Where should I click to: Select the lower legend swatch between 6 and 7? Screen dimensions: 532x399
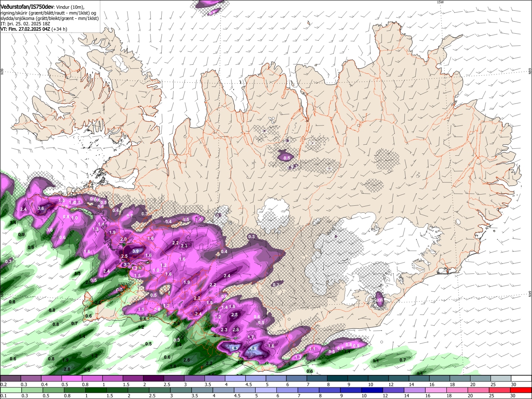click(x=287, y=390)
